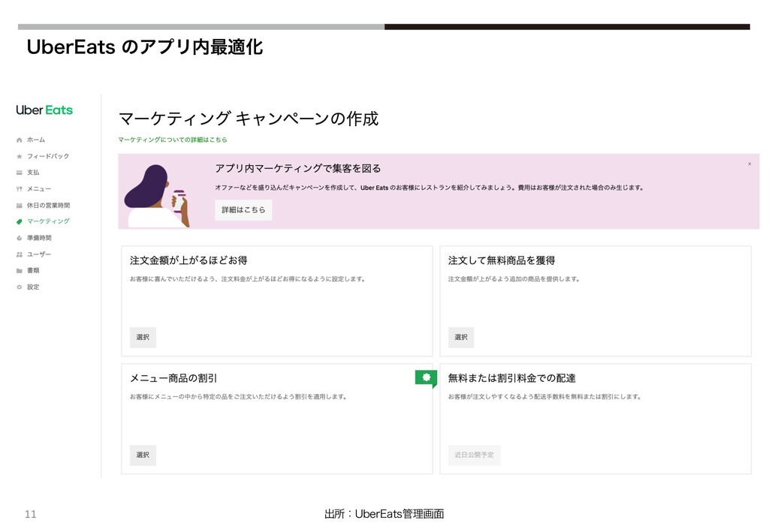Click the slide title UberEats のアプリ内最適化
The image size is (769, 532).
[145, 47]
